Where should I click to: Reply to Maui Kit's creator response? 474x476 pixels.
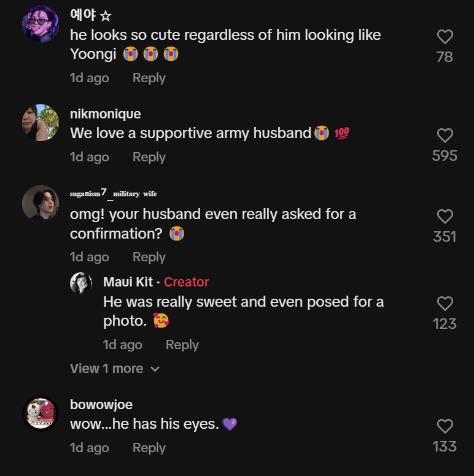[182, 345]
